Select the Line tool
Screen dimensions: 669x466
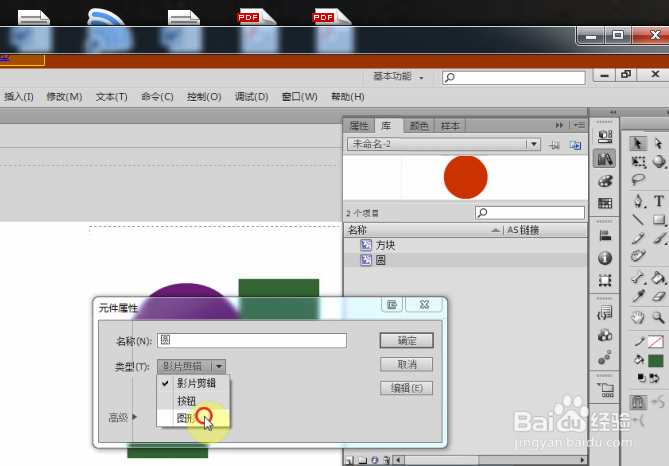(x=638, y=219)
